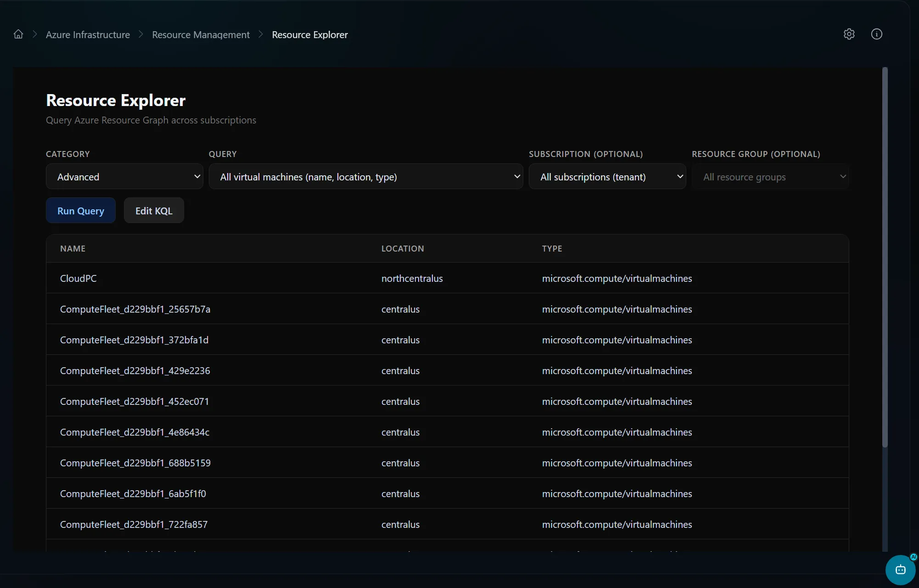Select ComputeFleet_d229bbf1_6ab5f1f0

(133, 494)
